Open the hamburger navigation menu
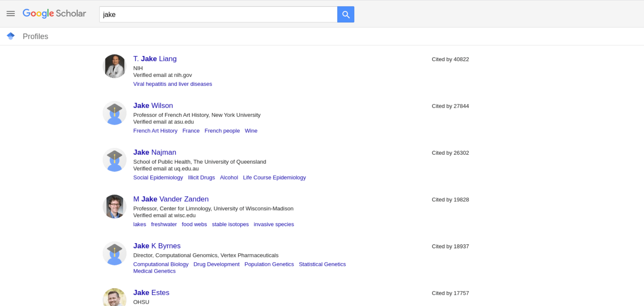This screenshot has width=644, height=306. [x=11, y=14]
